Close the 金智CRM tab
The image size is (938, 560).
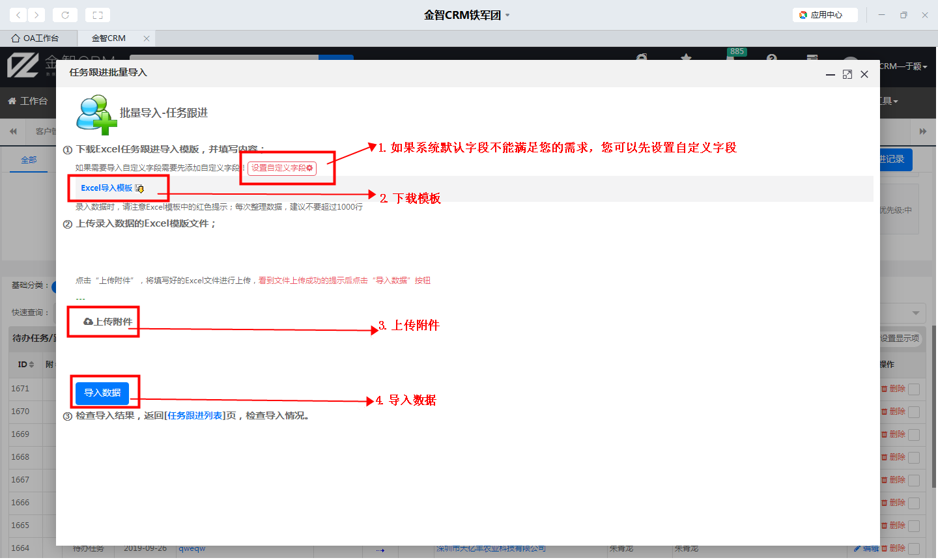[147, 38]
